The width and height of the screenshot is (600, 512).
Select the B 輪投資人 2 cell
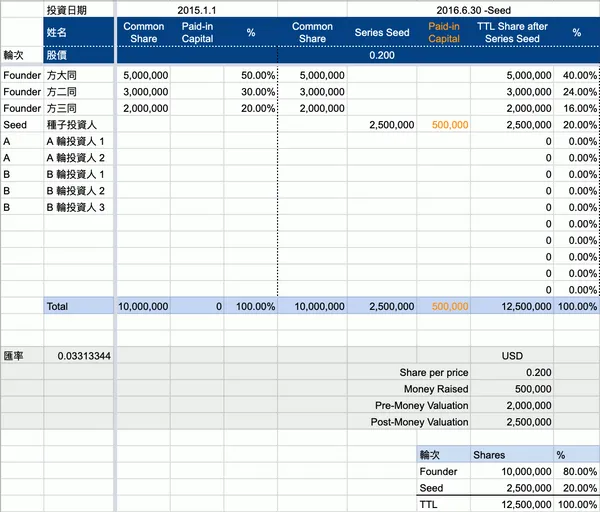78,191
